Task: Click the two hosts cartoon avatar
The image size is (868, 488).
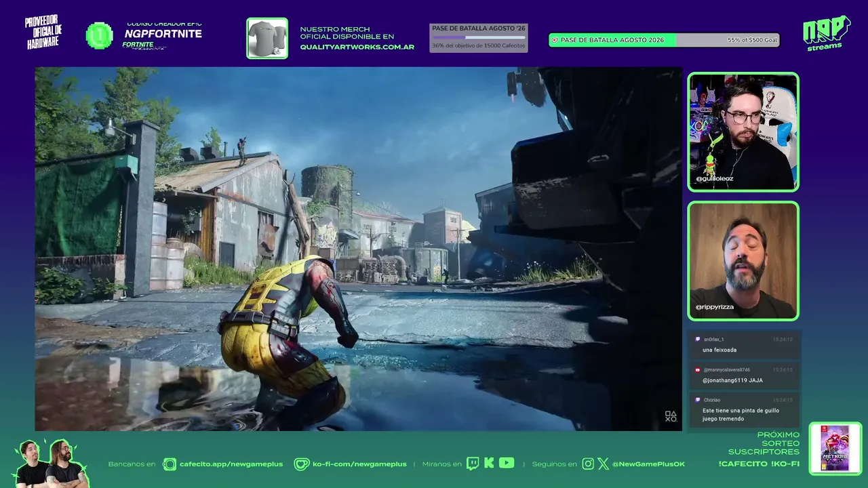Action: point(51,464)
